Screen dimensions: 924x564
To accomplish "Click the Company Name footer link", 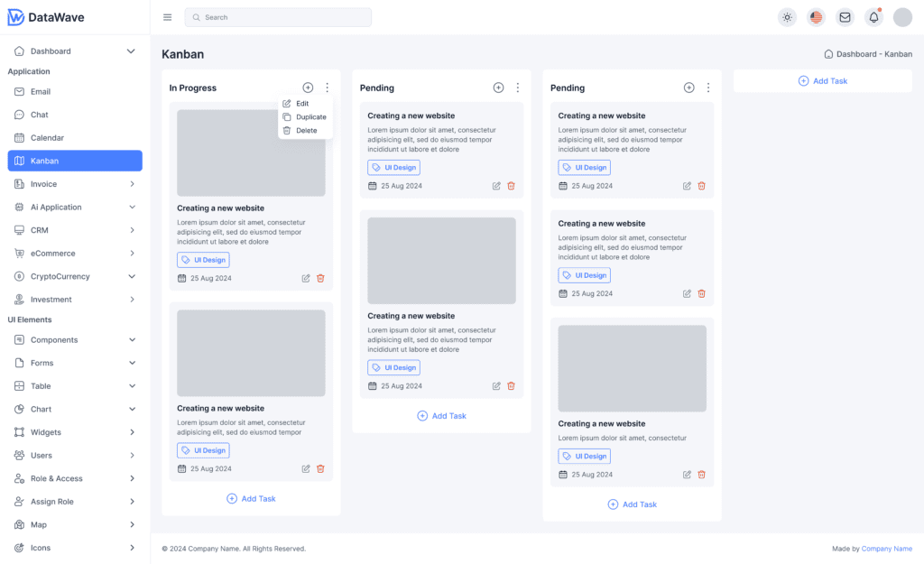I will (886, 549).
